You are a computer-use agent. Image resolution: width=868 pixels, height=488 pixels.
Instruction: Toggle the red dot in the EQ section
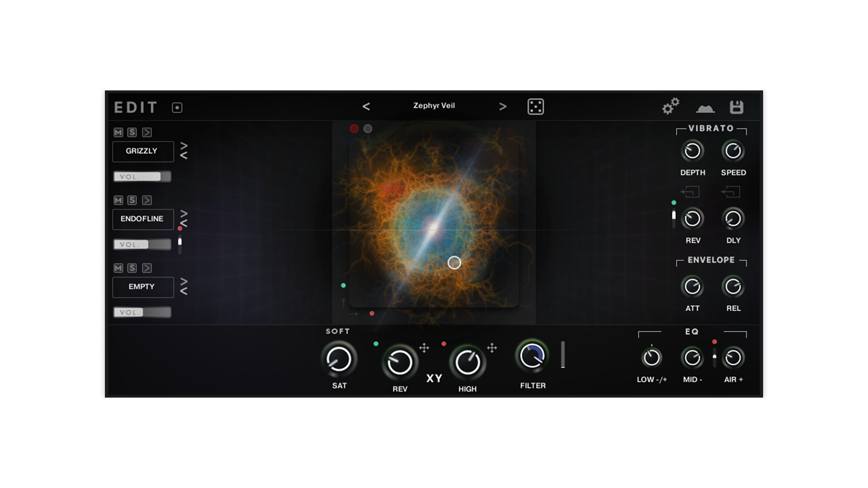(715, 342)
